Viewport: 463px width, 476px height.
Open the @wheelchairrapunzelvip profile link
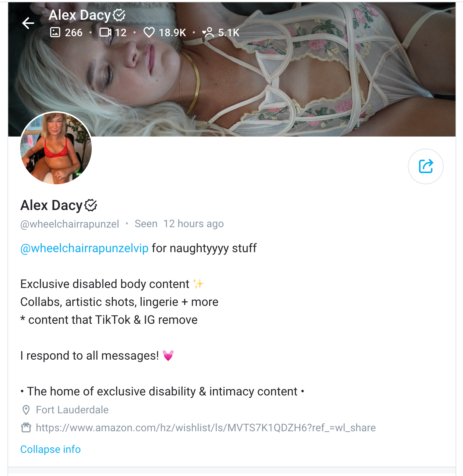point(84,248)
